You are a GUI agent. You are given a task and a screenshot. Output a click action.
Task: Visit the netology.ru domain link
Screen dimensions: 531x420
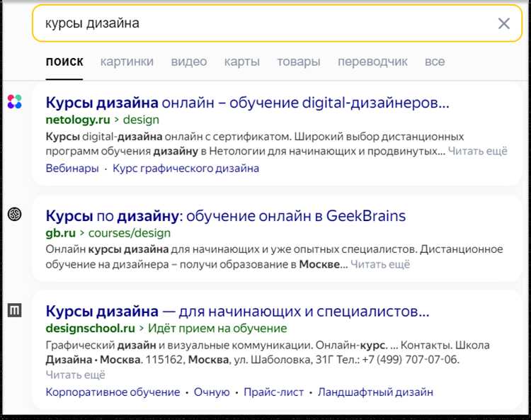click(78, 120)
